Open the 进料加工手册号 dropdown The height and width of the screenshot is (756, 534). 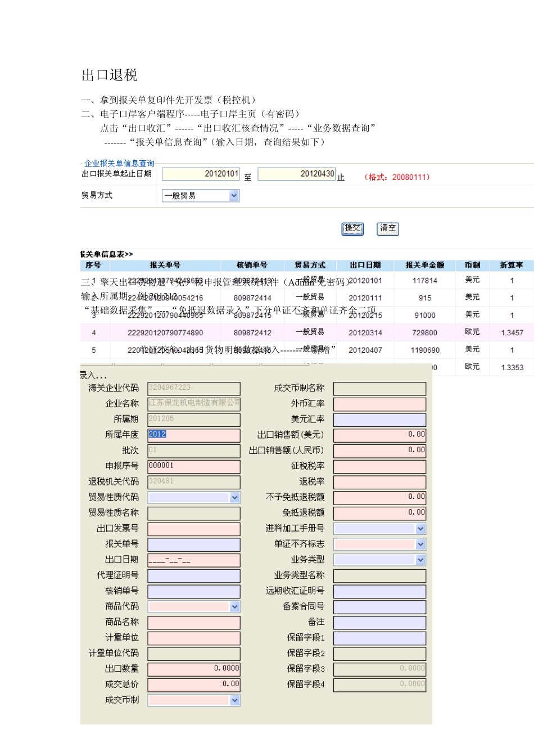pyautogui.click(x=420, y=529)
